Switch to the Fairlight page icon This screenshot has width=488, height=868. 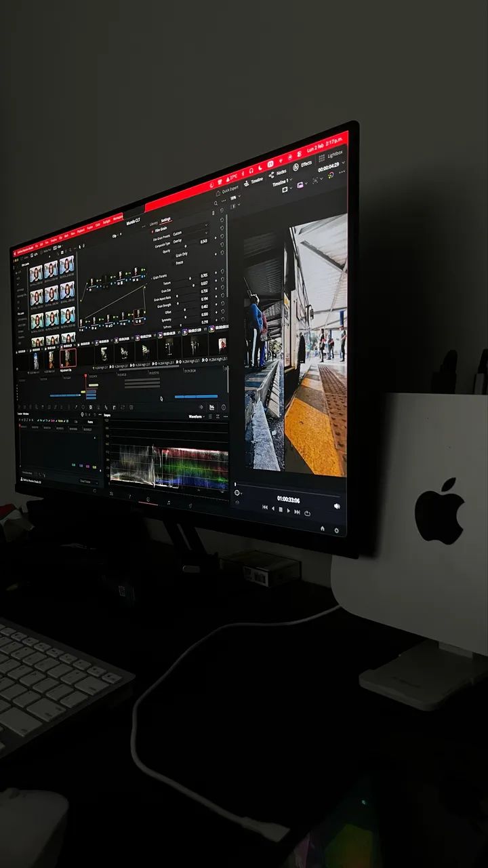pyautogui.click(x=168, y=504)
